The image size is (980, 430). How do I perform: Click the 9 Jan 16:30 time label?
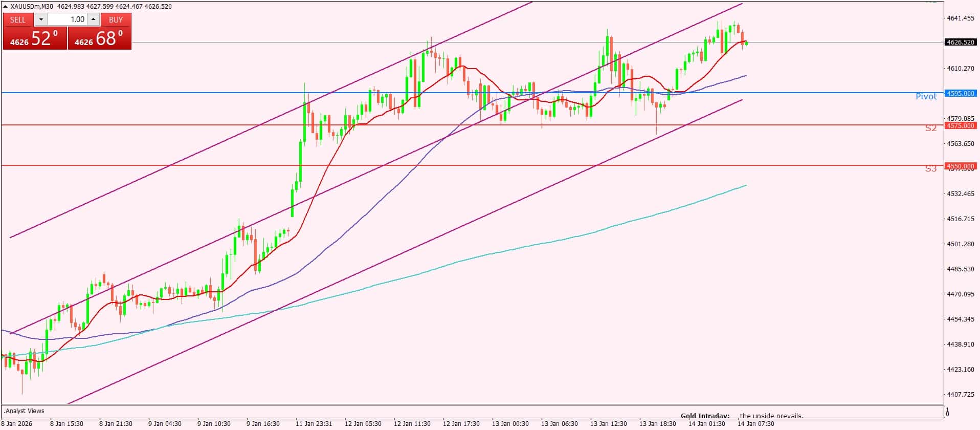(263, 424)
